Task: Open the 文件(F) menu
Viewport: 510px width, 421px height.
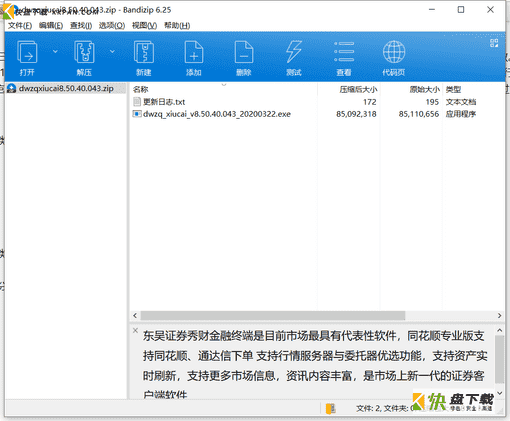Action: pyautogui.click(x=20, y=25)
